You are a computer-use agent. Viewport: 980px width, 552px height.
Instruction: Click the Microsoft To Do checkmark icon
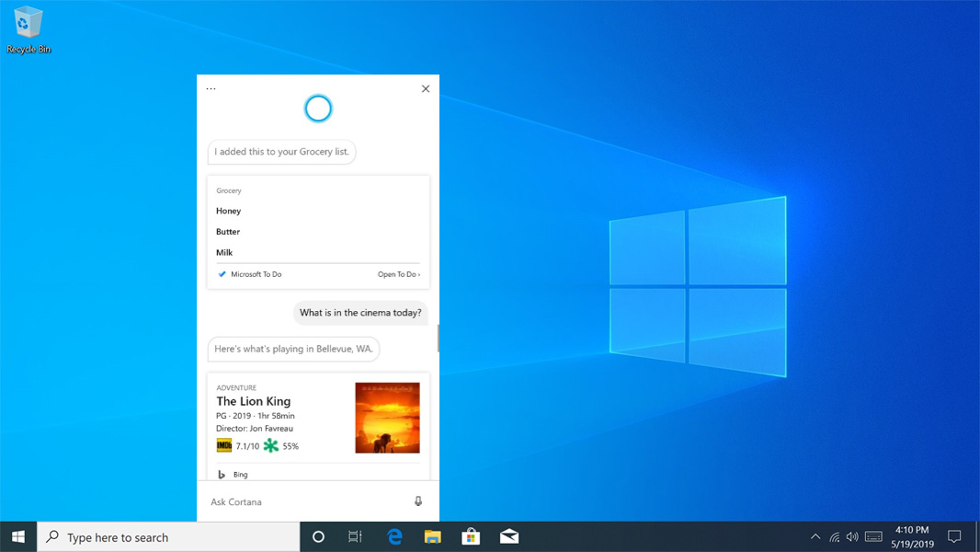(x=222, y=274)
